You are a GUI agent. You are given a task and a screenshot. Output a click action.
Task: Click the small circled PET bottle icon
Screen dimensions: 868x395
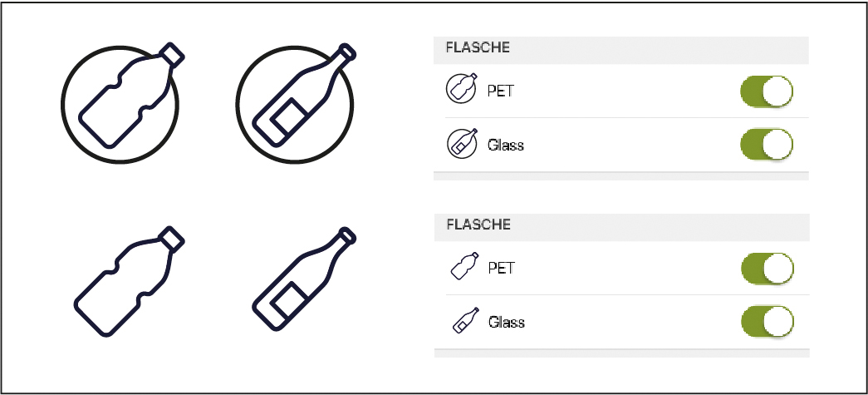[462, 89]
